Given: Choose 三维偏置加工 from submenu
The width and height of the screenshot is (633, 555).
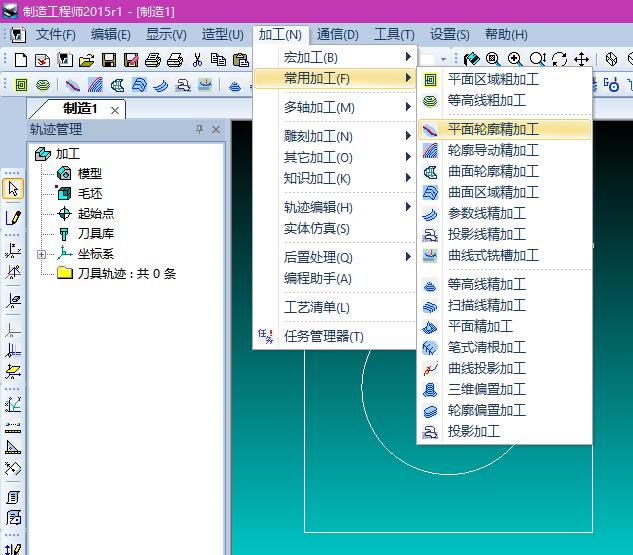Looking at the screenshot, I should [x=505, y=389].
